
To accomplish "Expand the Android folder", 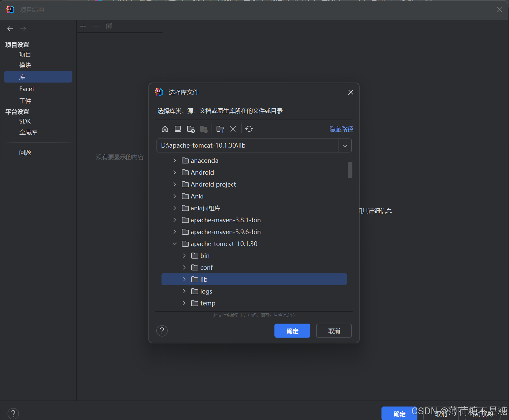I will tap(175, 172).
